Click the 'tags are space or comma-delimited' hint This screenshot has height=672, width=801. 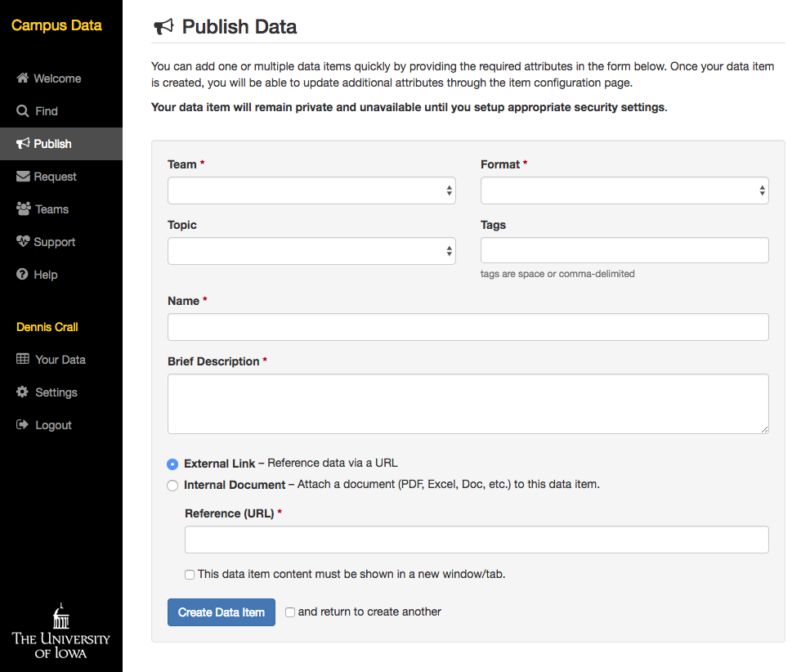coord(557,274)
